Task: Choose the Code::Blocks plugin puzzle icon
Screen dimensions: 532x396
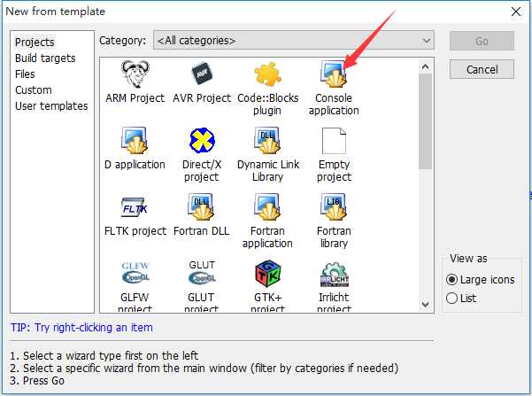Action: [x=267, y=74]
